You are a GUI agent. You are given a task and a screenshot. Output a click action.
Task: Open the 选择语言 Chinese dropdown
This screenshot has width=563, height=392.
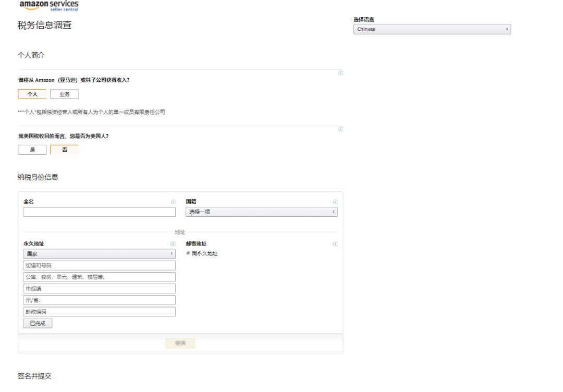pos(432,29)
